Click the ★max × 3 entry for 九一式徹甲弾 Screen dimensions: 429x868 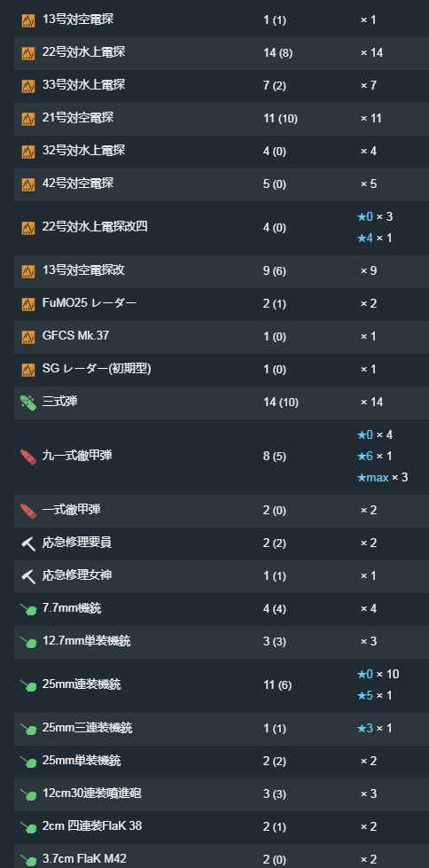pos(383,477)
